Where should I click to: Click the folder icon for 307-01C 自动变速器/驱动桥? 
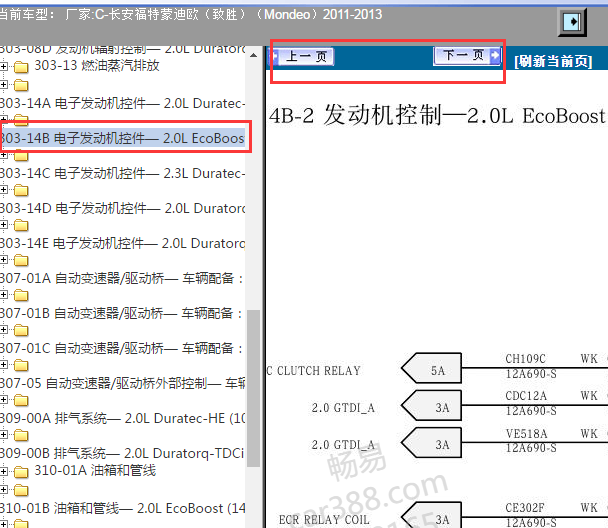(x=21, y=330)
